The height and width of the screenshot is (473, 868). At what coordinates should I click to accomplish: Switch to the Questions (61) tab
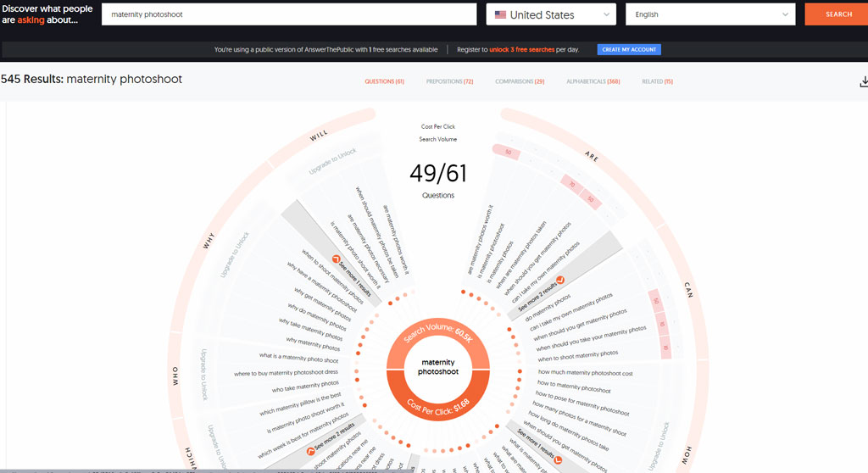pyautogui.click(x=384, y=81)
